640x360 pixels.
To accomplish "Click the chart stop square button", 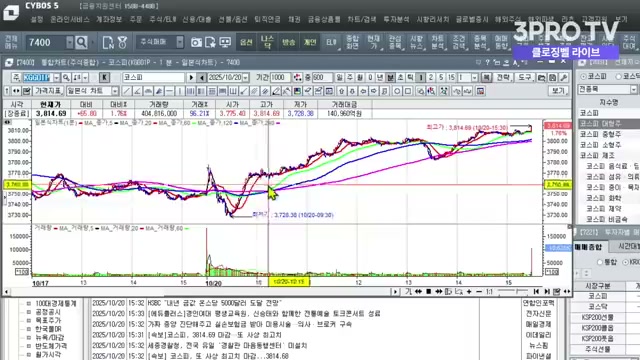I will coord(429,291).
